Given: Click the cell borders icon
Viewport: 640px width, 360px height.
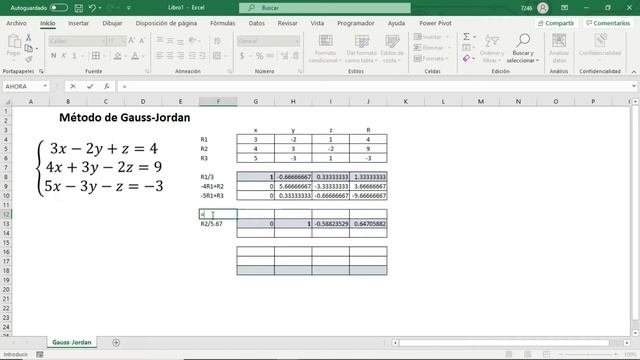Looking at the screenshot, I should 96,56.
